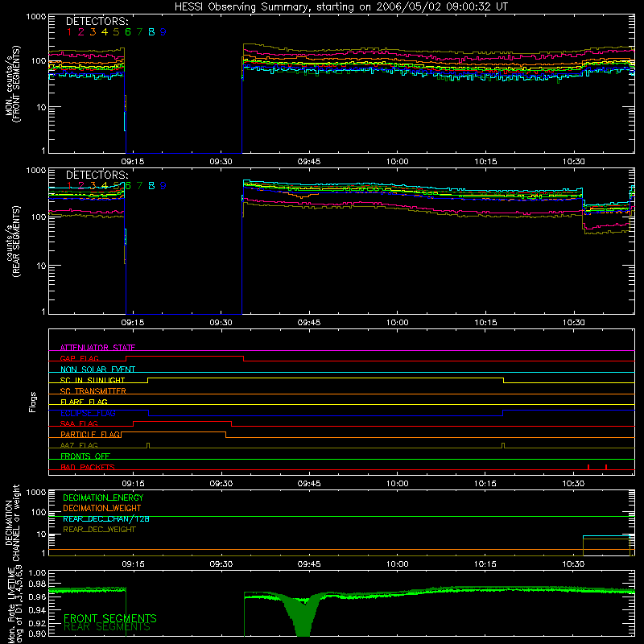The height and width of the screenshot is (644, 644).
Task: Click the 09:30 time label under the front segments plot
Action: pyautogui.click(x=221, y=162)
